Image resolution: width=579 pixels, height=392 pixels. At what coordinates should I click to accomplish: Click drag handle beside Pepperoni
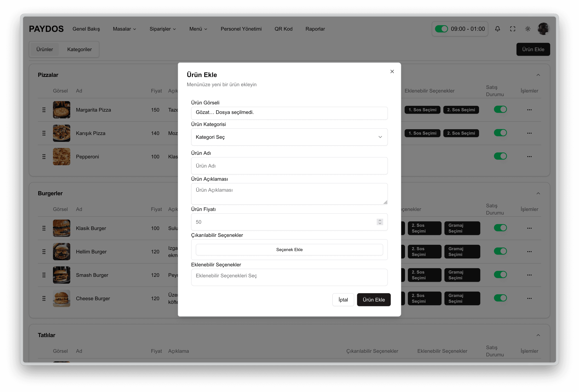point(44,157)
